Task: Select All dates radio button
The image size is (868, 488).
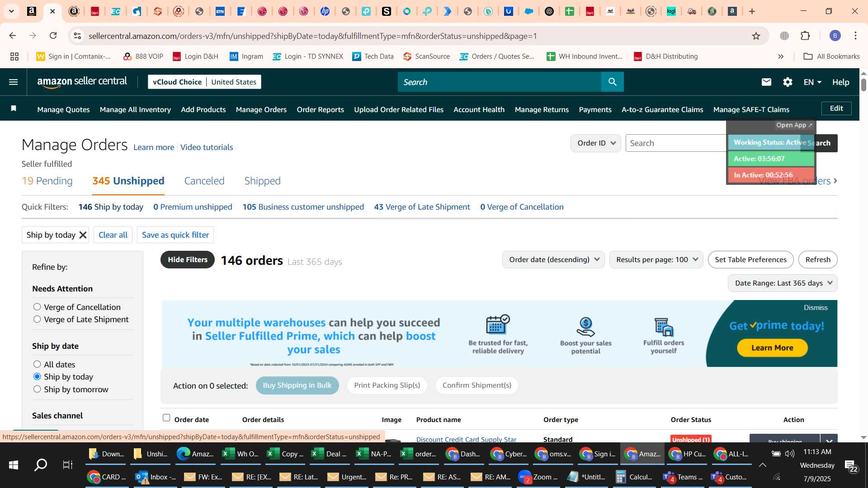Action: [37, 364]
